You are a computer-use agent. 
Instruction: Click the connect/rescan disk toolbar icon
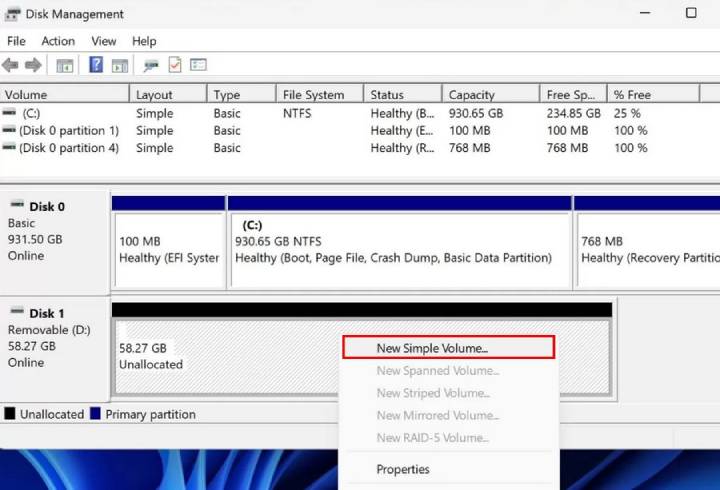point(151,66)
